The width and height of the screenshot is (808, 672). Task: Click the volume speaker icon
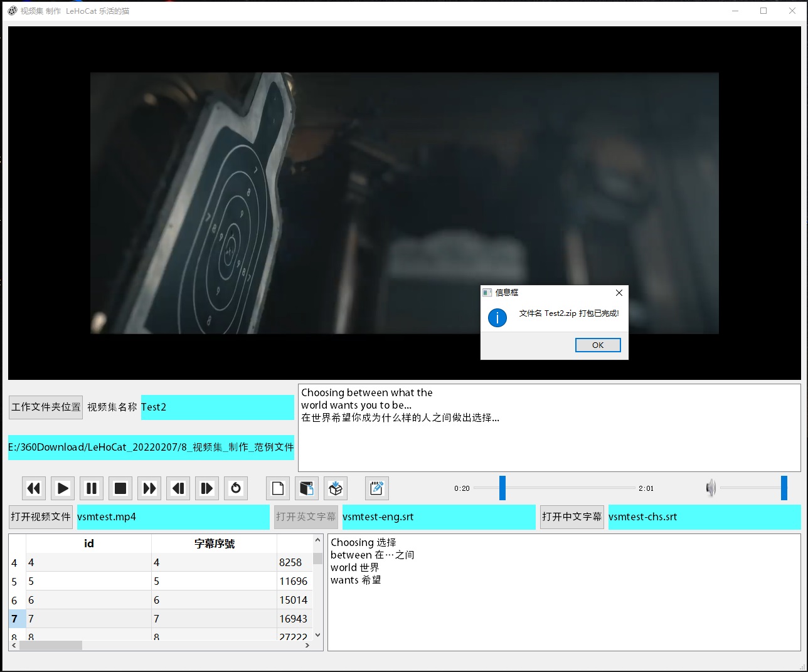pyautogui.click(x=711, y=488)
